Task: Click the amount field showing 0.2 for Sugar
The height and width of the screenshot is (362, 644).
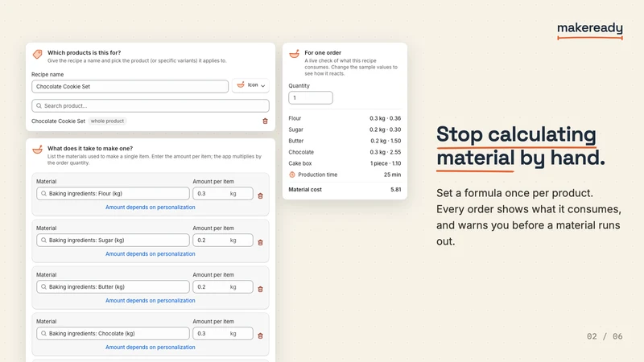Action: tap(223, 240)
